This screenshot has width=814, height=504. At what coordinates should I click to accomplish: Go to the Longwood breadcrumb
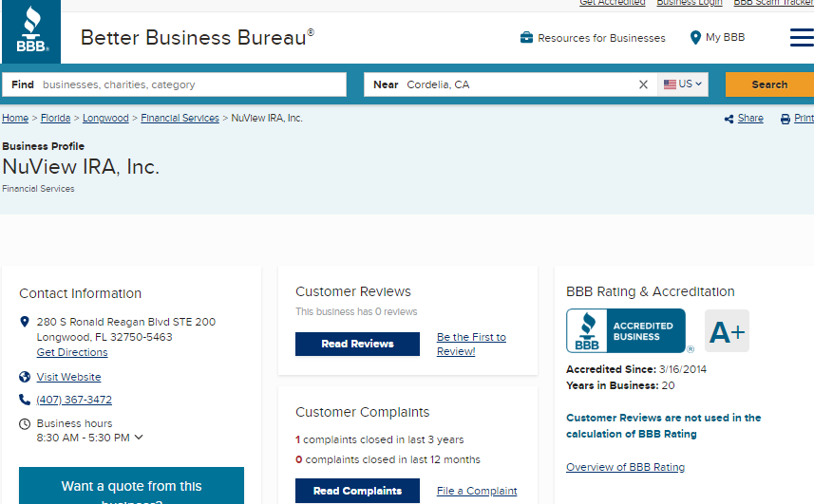[x=105, y=119]
